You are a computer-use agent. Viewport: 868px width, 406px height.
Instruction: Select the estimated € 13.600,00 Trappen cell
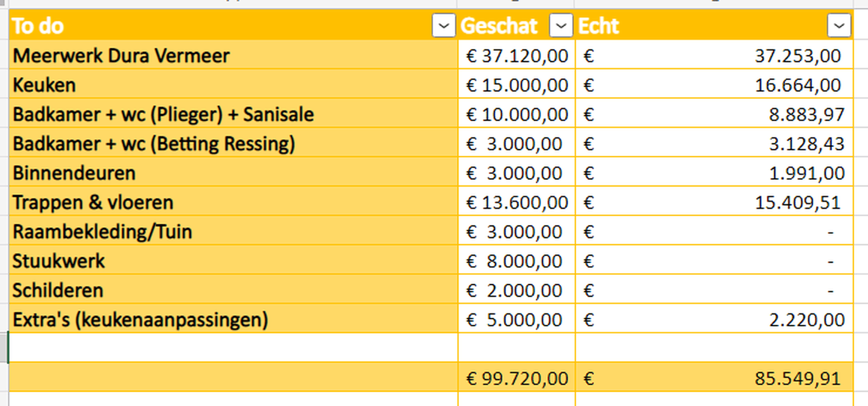(x=517, y=202)
